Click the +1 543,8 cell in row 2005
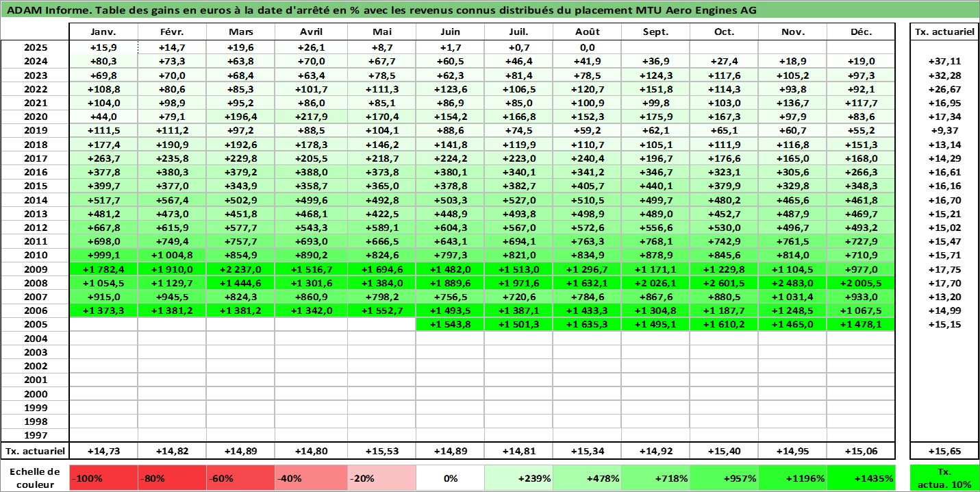This screenshot has height=492, width=980. pyautogui.click(x=450, y=325)
